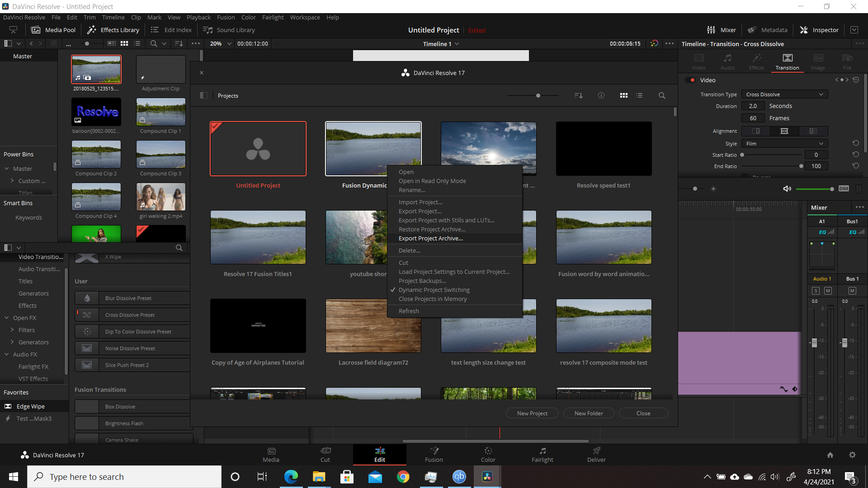Image resolution: width=868 pixels, height=488 pixels.
Task: Go to the Media page
Action: coord(271,455)
